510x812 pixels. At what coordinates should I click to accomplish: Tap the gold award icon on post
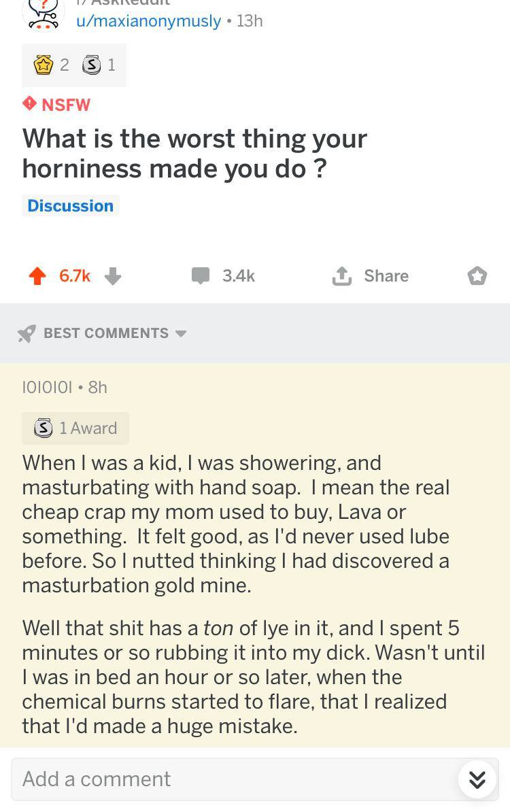(x=44, y=65)
